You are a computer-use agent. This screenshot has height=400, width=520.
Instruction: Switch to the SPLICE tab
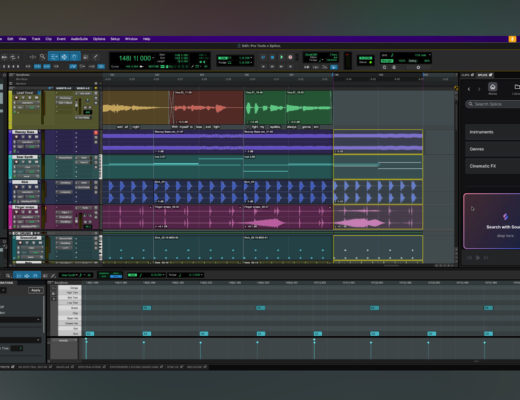coord(485,75)
